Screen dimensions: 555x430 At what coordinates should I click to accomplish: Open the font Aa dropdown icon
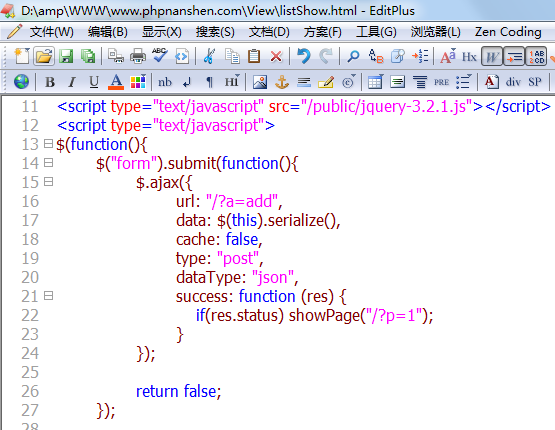448,56
